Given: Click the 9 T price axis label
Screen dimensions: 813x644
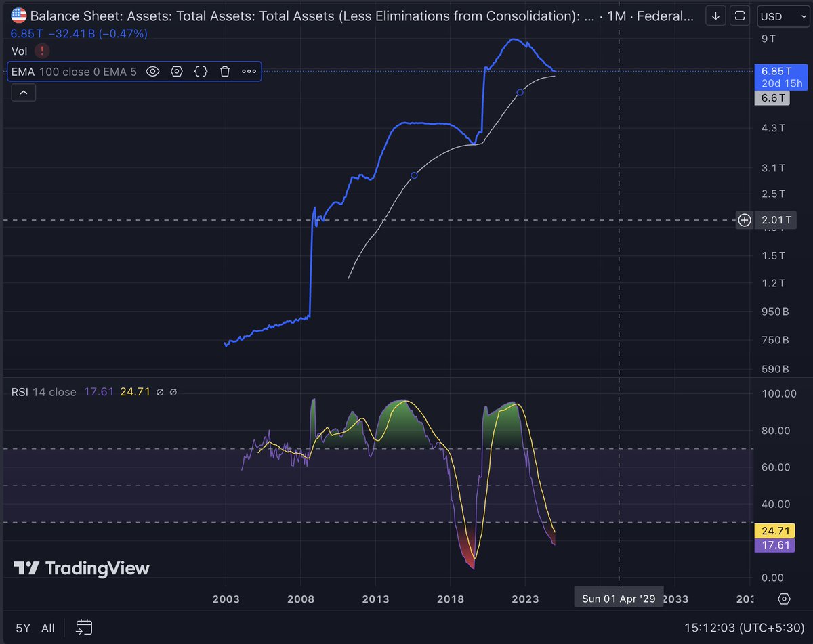Looking at the screenshot, I should click(x=768, y=39).
